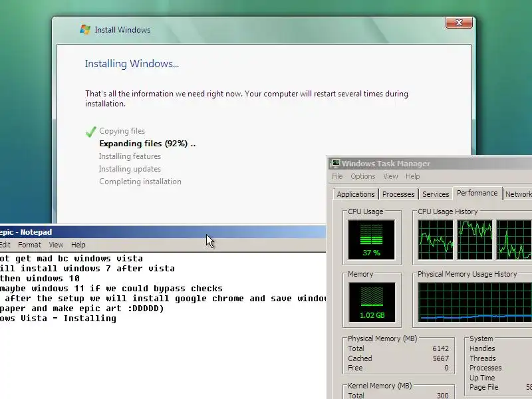
Task: Click the Threads label in System group
Action: pyautogui.click(x=483, y=358)
